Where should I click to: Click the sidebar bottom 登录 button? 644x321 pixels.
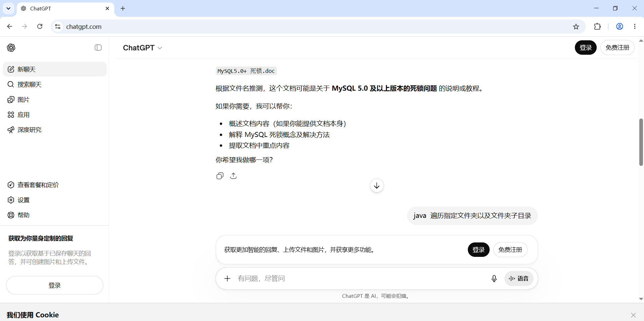click(x=55, y=285)
